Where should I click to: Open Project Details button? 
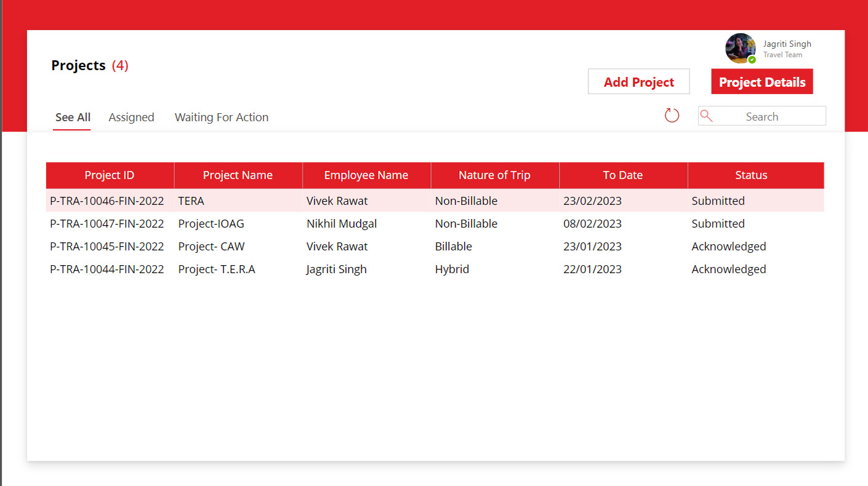coord(762,82)
